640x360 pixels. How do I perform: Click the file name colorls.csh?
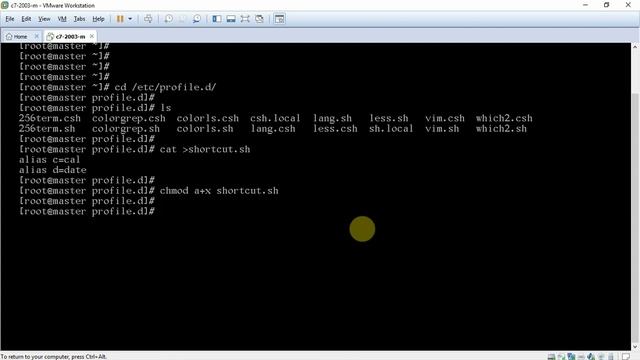click(x=208, y=118)
